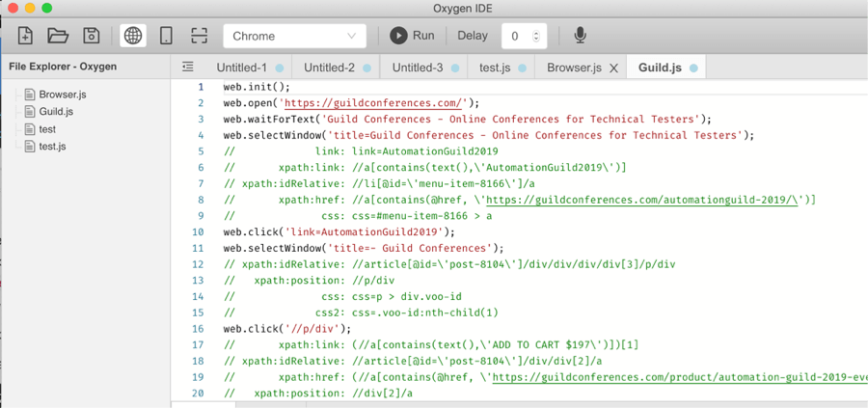
Task: Click the Guild.js file icon in explorer
Action: coord(30,111)
